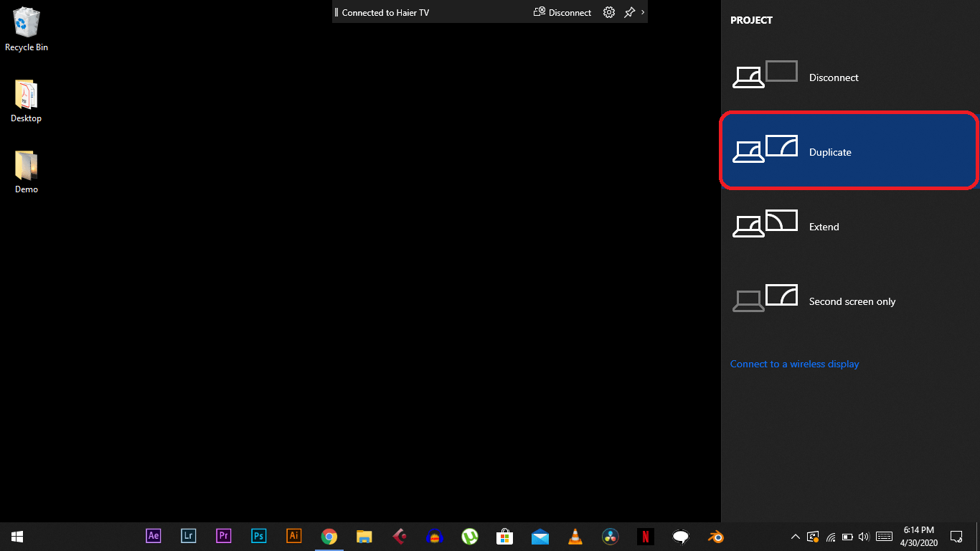Open the Start menu
The height and width of the screenshot is (551, 980).
16,536
